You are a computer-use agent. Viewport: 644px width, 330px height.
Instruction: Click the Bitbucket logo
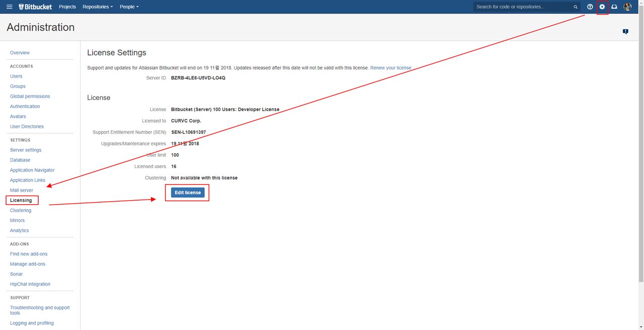[x=35, y=7]
